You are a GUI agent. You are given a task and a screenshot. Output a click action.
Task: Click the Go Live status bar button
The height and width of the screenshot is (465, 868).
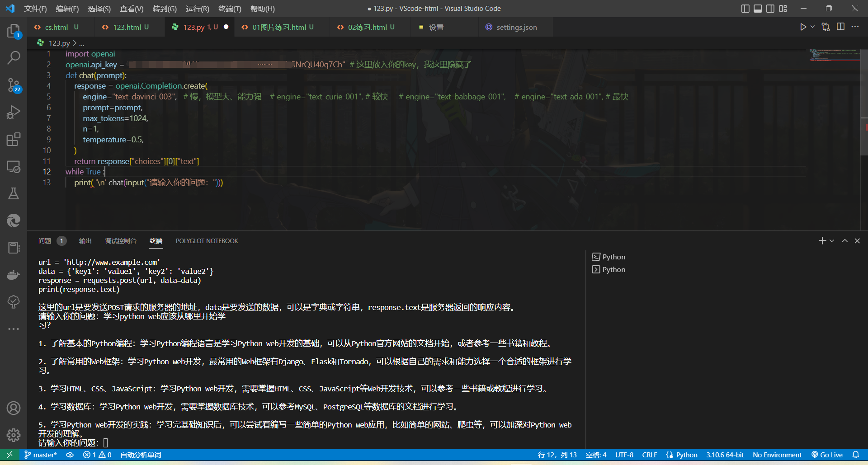[x=827, y=455]
